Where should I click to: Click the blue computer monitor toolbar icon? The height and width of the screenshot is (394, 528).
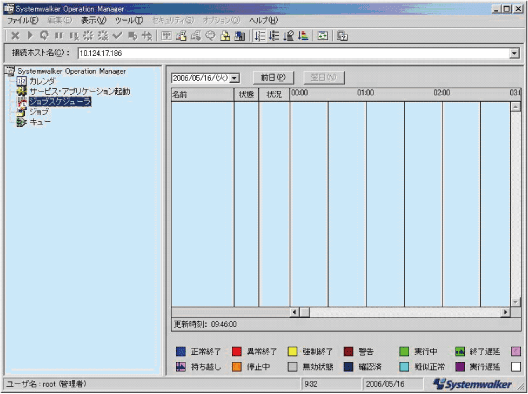(x=240, y=36)
